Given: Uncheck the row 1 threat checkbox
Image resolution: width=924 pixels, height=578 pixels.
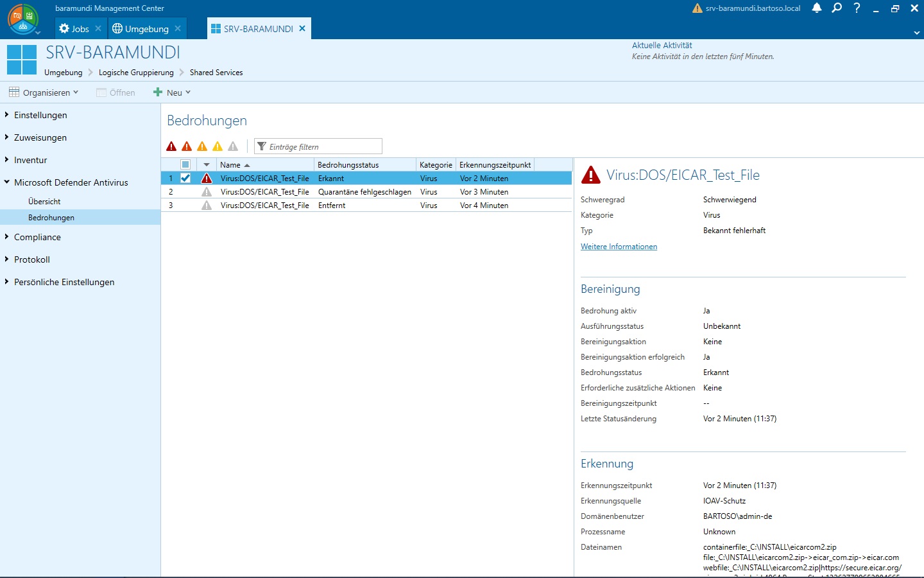Looking at the screenshot, I should coord(185,178).
